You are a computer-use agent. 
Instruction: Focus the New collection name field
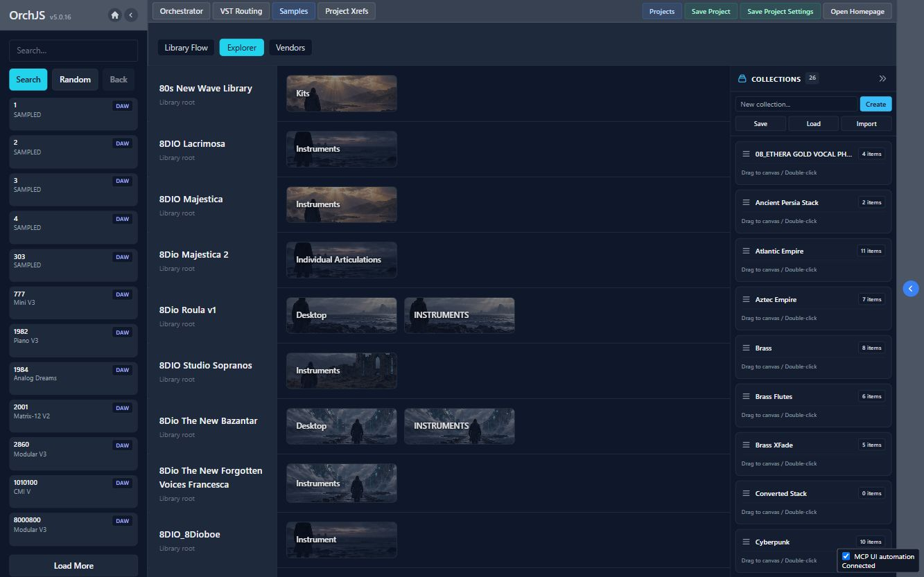[796, 104]
